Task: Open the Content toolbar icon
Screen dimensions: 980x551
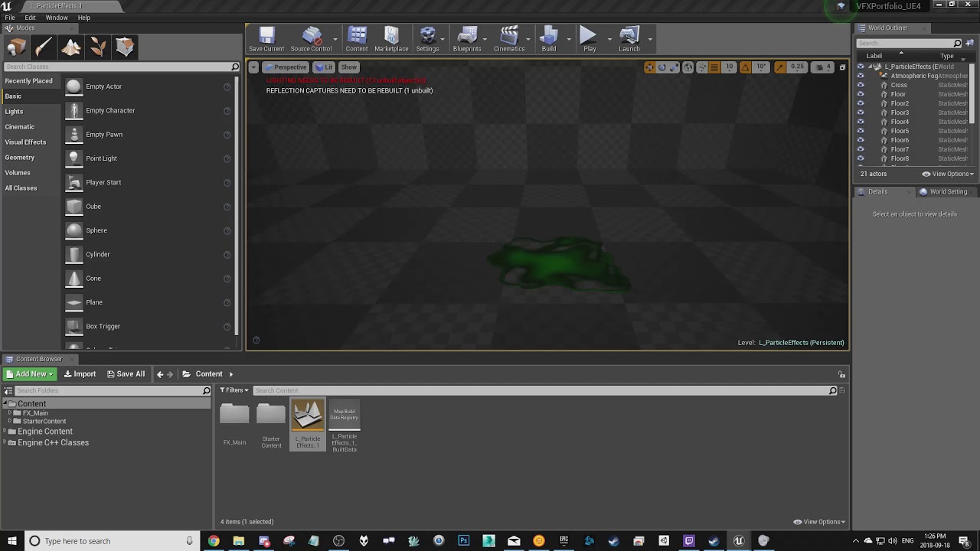Action: [357, 39]
